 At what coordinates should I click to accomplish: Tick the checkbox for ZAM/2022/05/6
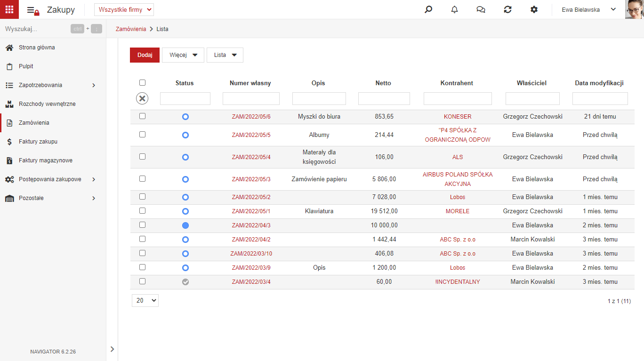coord(143,116)
